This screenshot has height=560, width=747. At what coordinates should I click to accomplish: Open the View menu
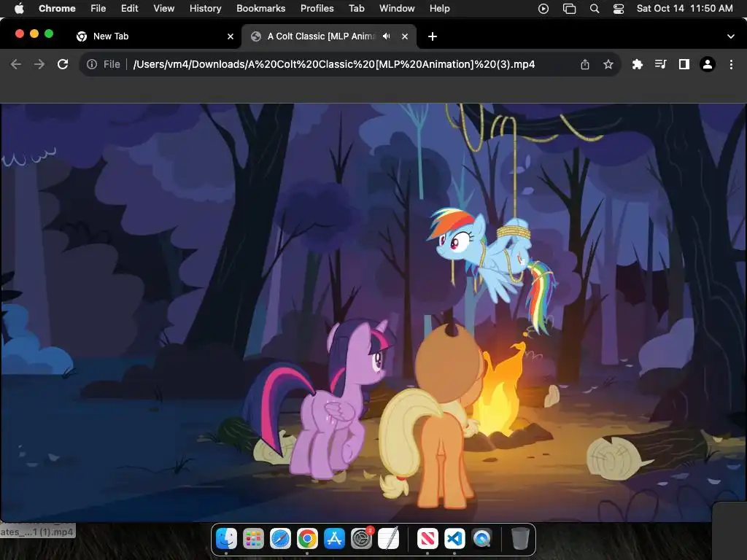[x=163, y=8]
